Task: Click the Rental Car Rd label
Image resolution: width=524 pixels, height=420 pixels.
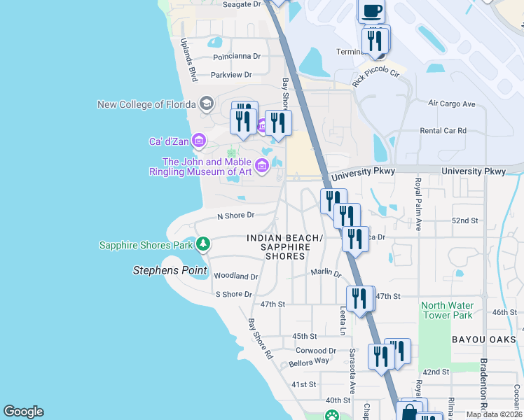Action: point(443,130)
